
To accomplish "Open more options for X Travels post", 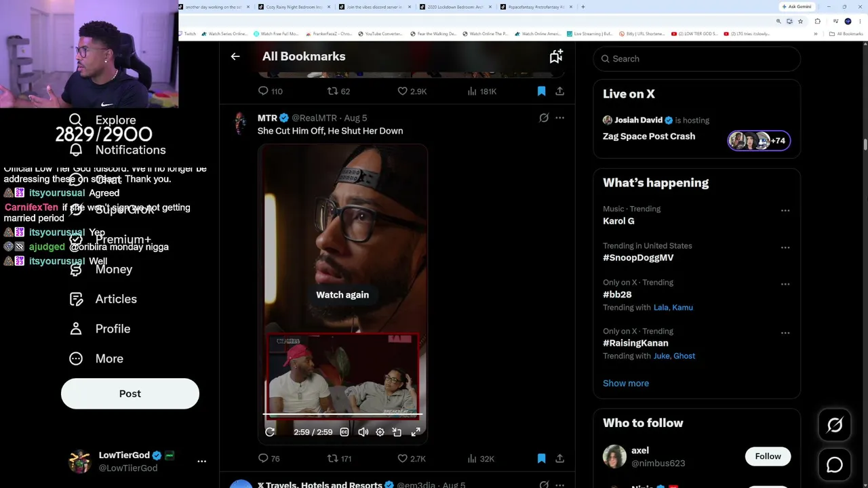I will click(x=559, y=485).
